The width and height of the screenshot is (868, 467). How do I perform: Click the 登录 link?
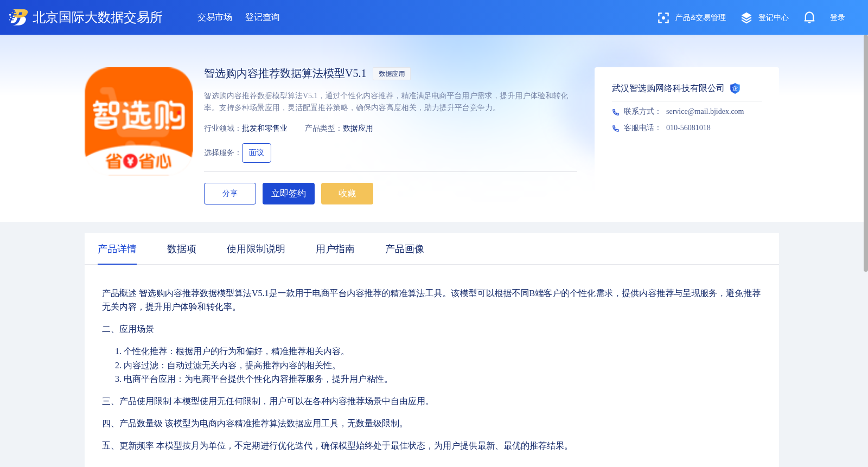click(838, 18)
